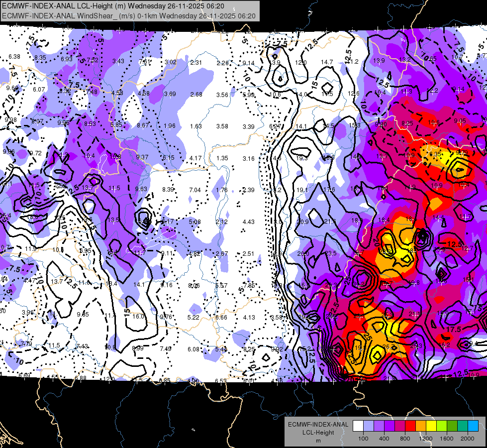
Task: Click the grid value 3.16
Action: coord(249,159)
